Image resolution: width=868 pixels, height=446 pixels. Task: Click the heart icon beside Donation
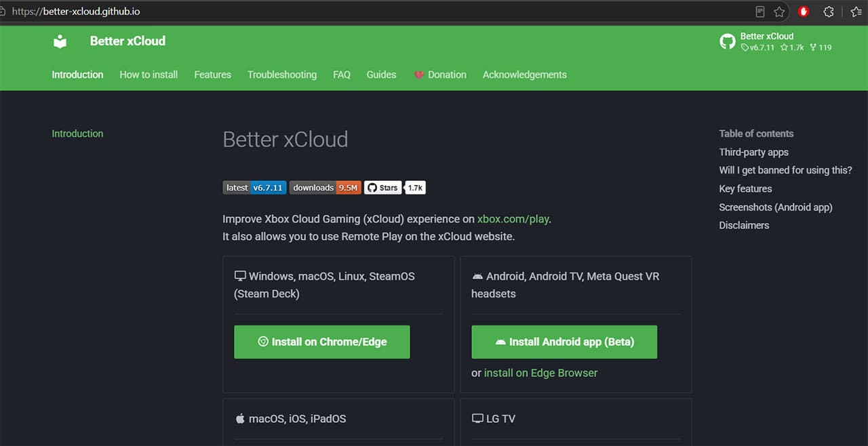click(x=419, y=75)
